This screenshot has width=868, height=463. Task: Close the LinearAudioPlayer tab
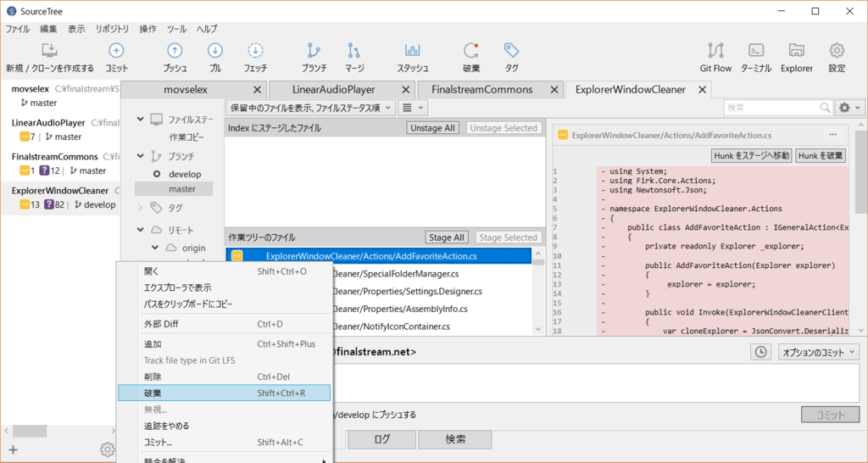(406, 90)
